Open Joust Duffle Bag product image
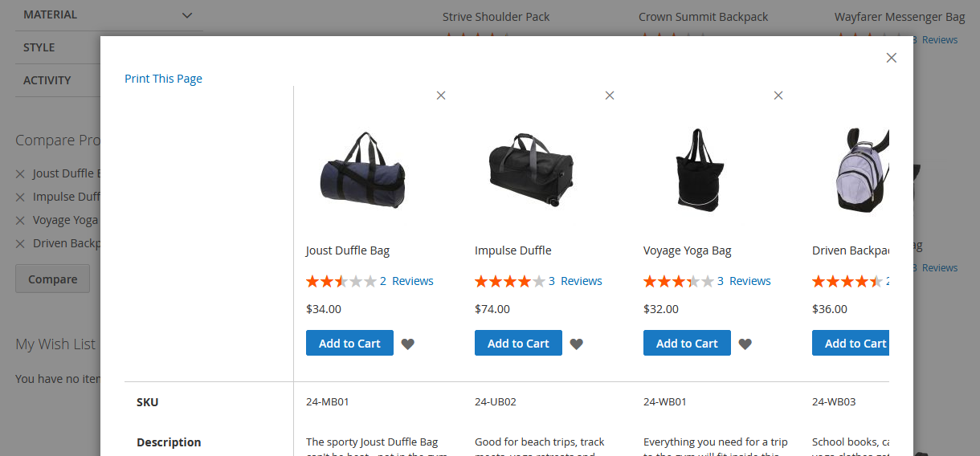The image size is (980, 456). [x=362, y=172]
